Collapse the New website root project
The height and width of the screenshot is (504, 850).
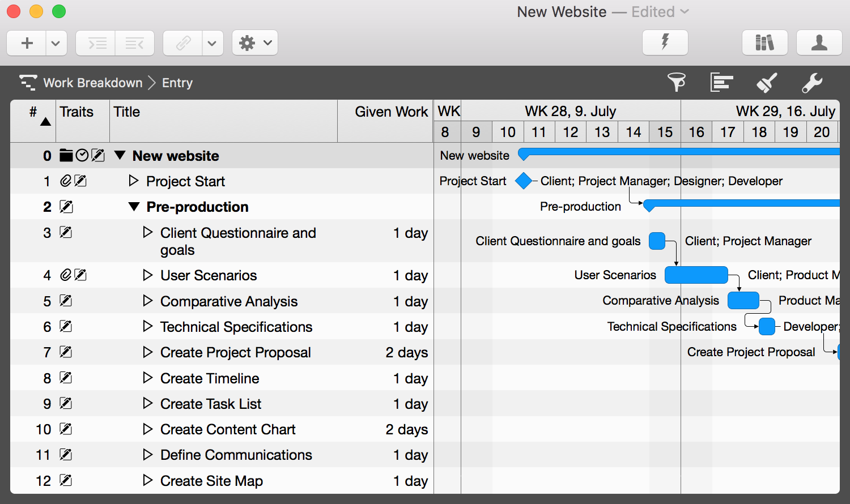[x=120, y=155]
